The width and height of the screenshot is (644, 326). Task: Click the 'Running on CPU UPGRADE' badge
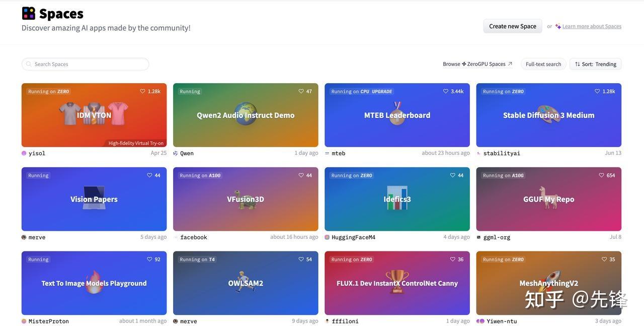coord(362,91)
